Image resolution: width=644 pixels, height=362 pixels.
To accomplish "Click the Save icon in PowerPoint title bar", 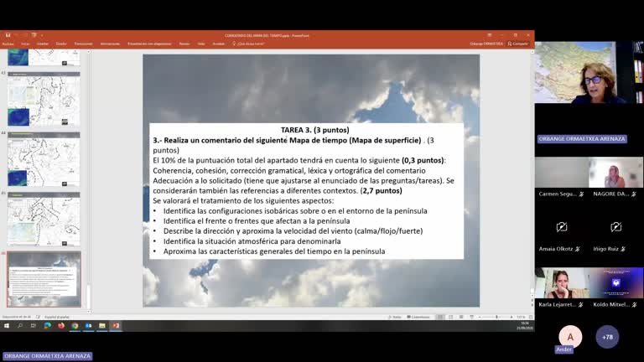I will (8, 35).
